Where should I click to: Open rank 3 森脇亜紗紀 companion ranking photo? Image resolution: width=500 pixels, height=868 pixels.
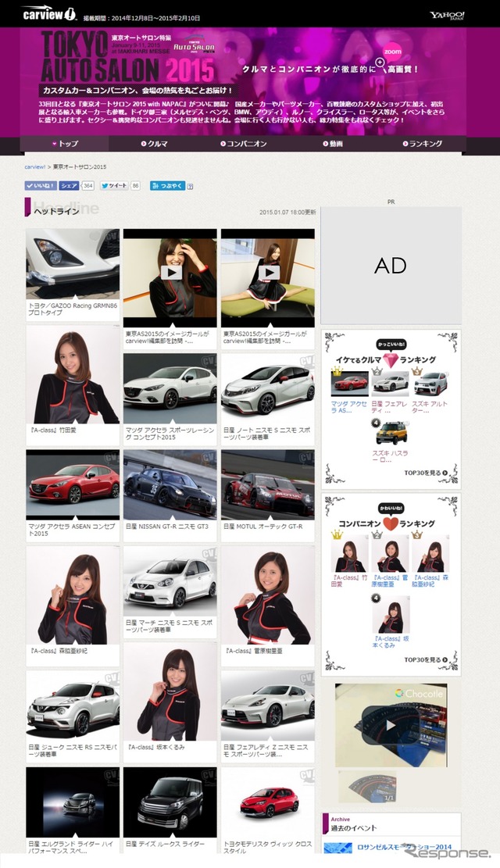pyautogui.click(x=430, y=555)
